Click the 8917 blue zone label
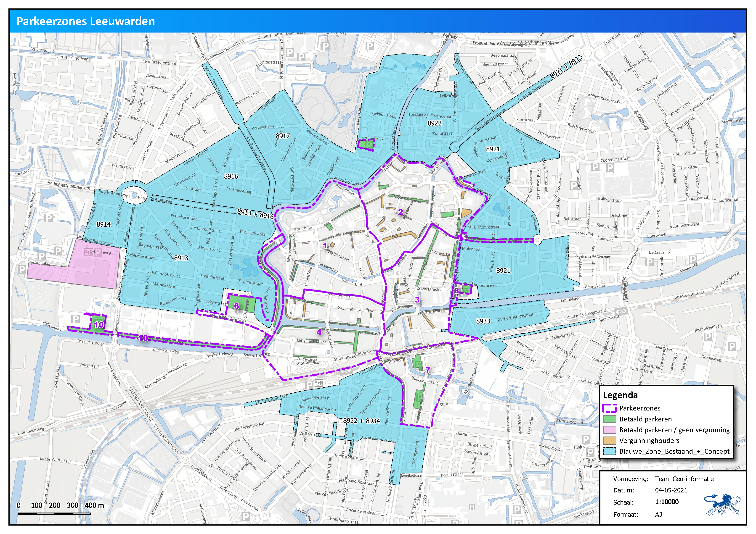Viewport: 756px width, 534px height. pos(283,136)
